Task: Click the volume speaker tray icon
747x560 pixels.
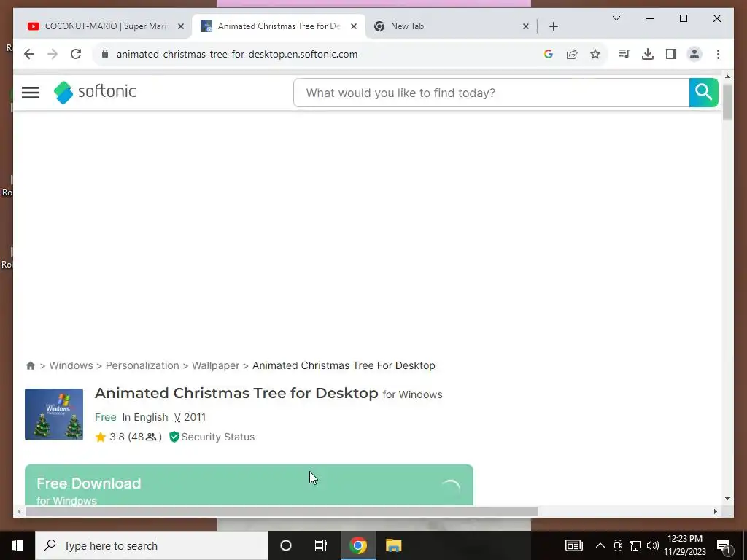Action: coord(653,545)
